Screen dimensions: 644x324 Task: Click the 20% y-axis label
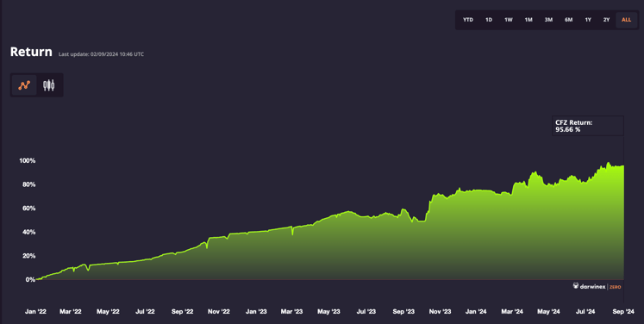[28, 256]
